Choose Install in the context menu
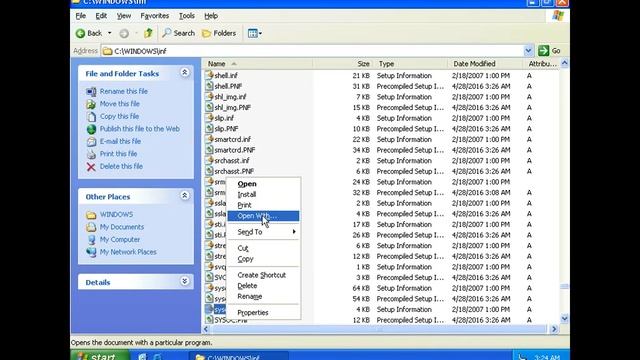The image size is (640, 360). [263, 195]
